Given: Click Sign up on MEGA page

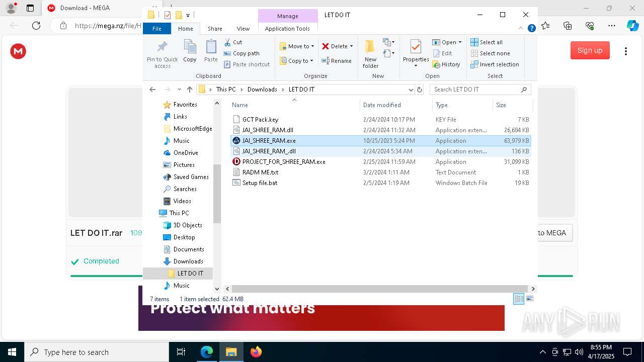Looking at the screenshot, I should 590,50.
